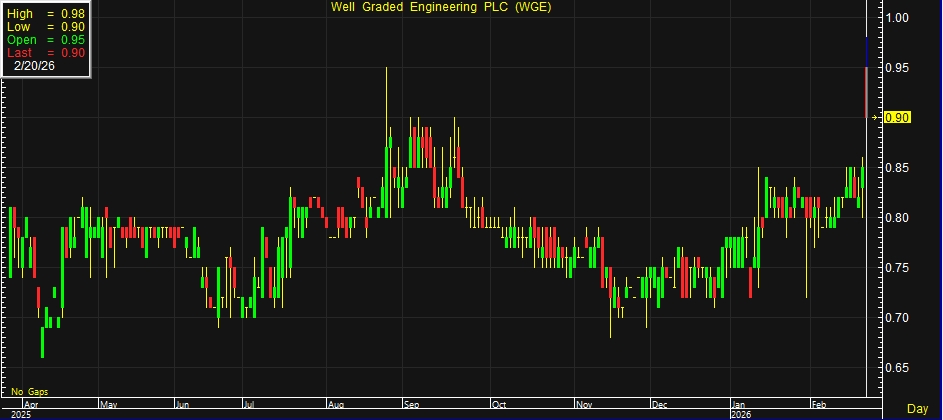This screenshot has width=943, height=420.
Task: Click the 0.80 price axis label
Action: pos(897,218)
